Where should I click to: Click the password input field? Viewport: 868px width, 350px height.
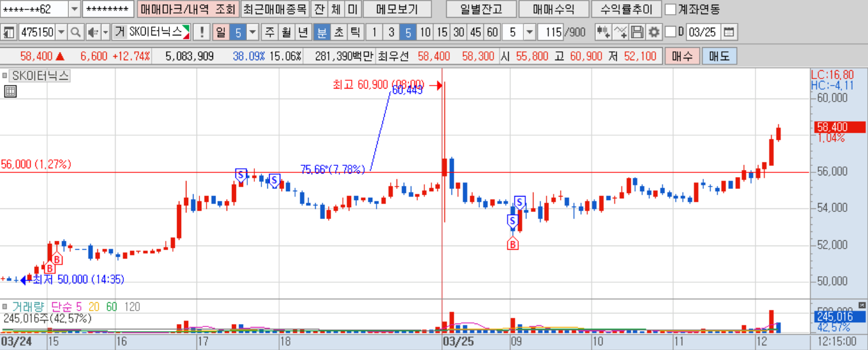coord(108,9)
